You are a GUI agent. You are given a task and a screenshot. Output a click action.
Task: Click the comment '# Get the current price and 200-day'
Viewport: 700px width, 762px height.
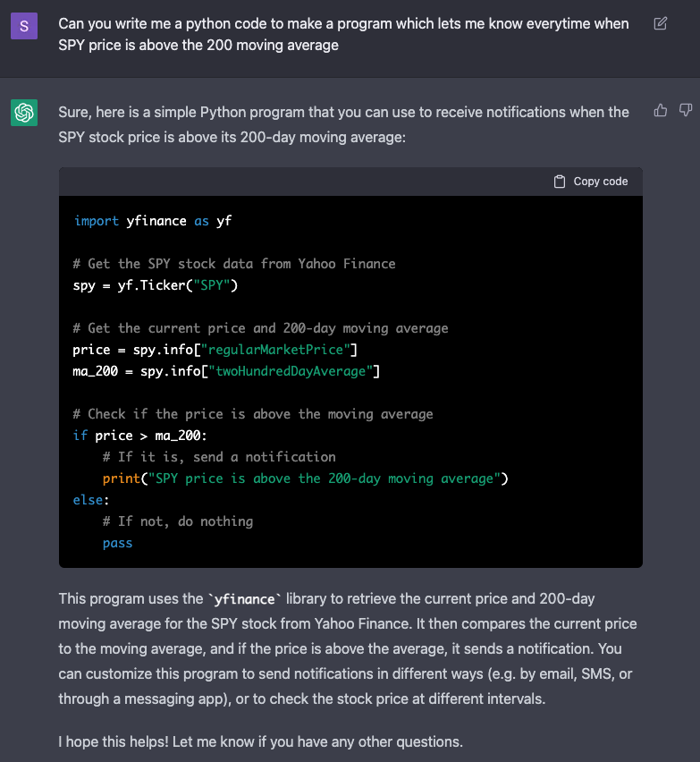tap(260, 328)
